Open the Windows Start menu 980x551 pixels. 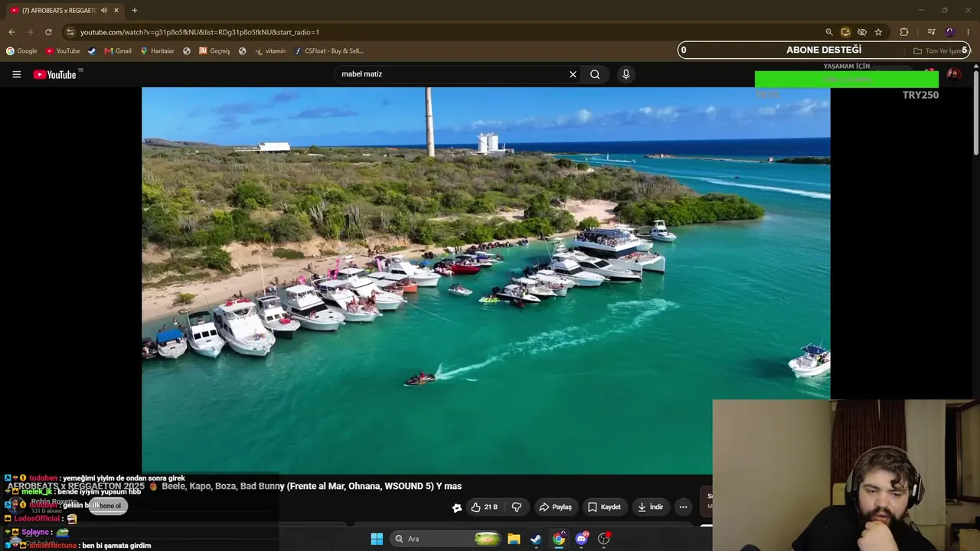(x=377, y=539)
